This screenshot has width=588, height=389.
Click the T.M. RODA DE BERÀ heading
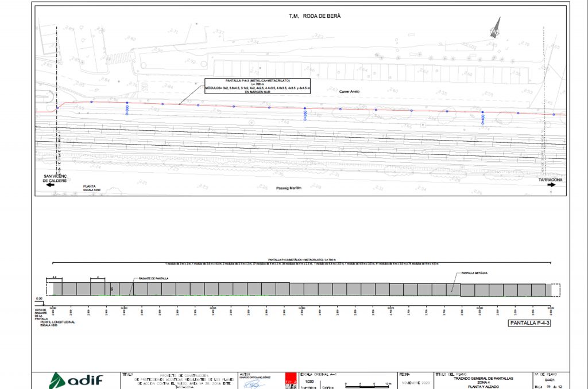315,16
